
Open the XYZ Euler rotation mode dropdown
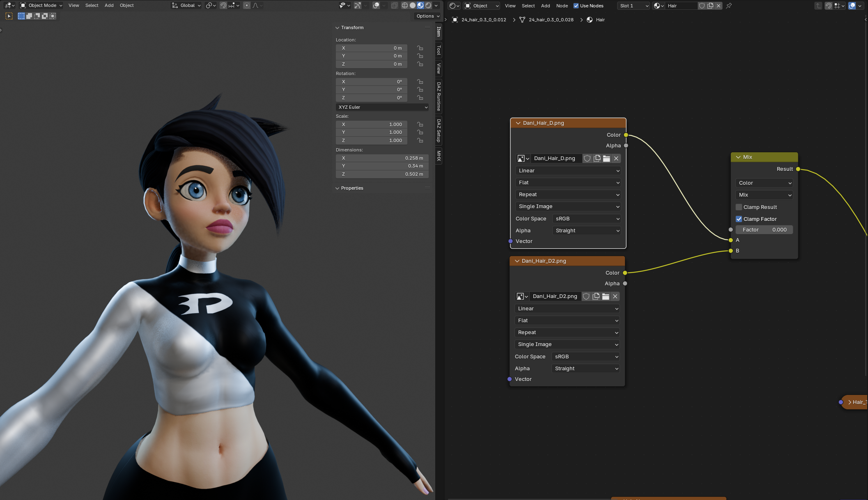(x=382, y=107)
